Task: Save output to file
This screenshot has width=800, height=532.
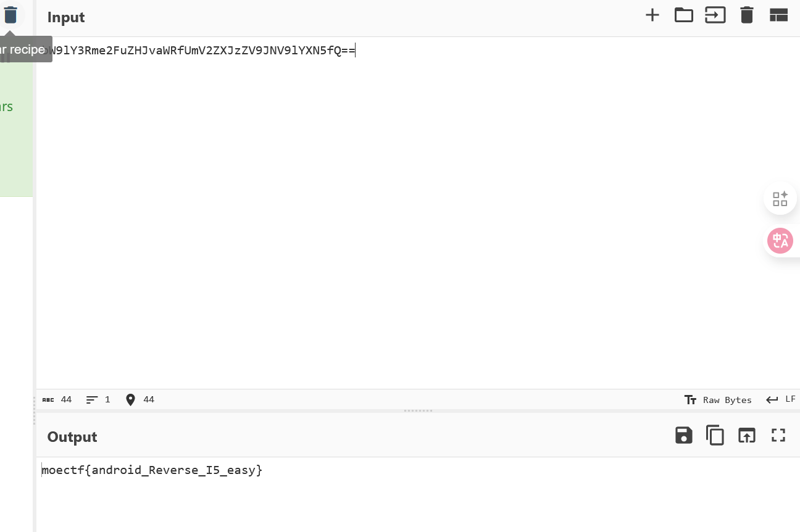Action: [683, 436]
